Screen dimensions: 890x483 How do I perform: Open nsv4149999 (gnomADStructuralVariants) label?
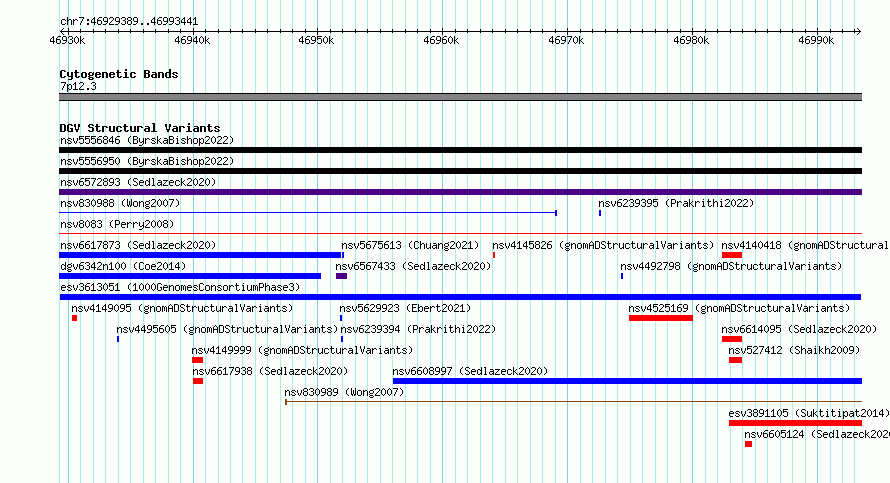pos(303,350)
